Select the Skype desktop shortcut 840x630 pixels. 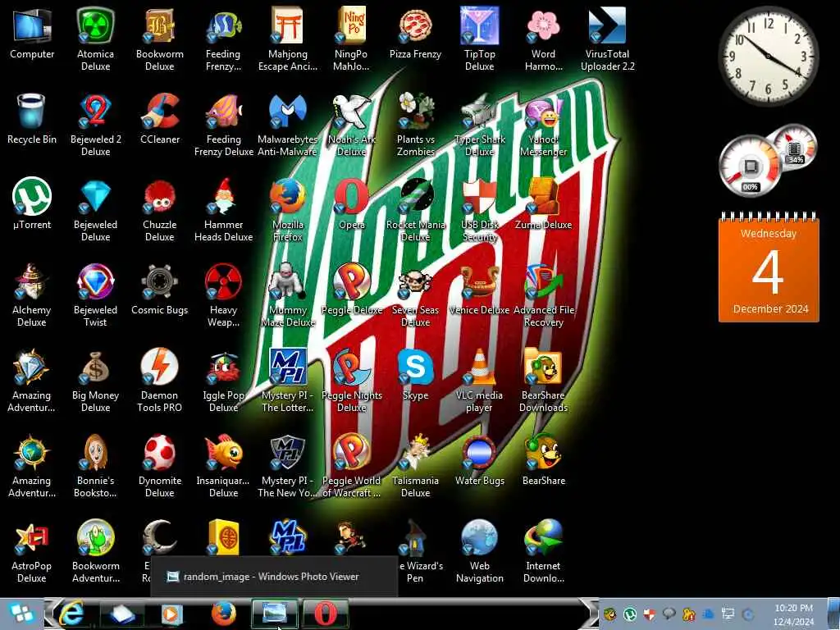[x=416, y=374]
